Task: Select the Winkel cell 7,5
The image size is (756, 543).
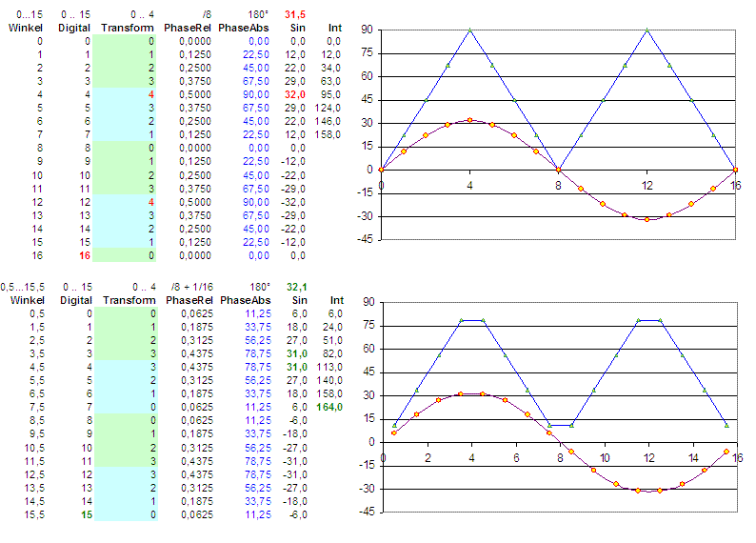Action: pyautogui.click(x=37, y=407)
